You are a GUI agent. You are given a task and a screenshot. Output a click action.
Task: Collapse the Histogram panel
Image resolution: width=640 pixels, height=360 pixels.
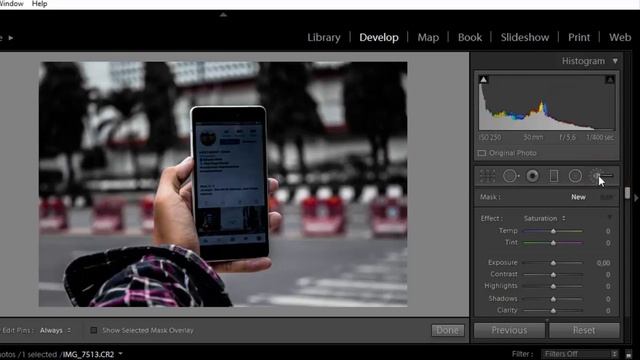[x=615, y=61]
